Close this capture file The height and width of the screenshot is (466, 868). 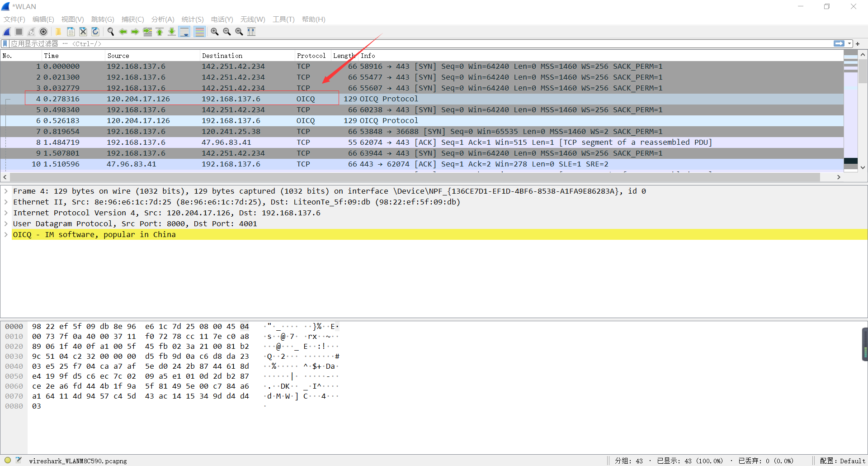point(83,32)
